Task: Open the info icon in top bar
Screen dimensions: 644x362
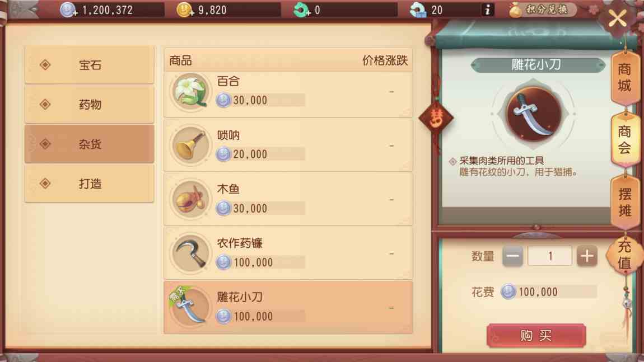Action: [488, 10]
